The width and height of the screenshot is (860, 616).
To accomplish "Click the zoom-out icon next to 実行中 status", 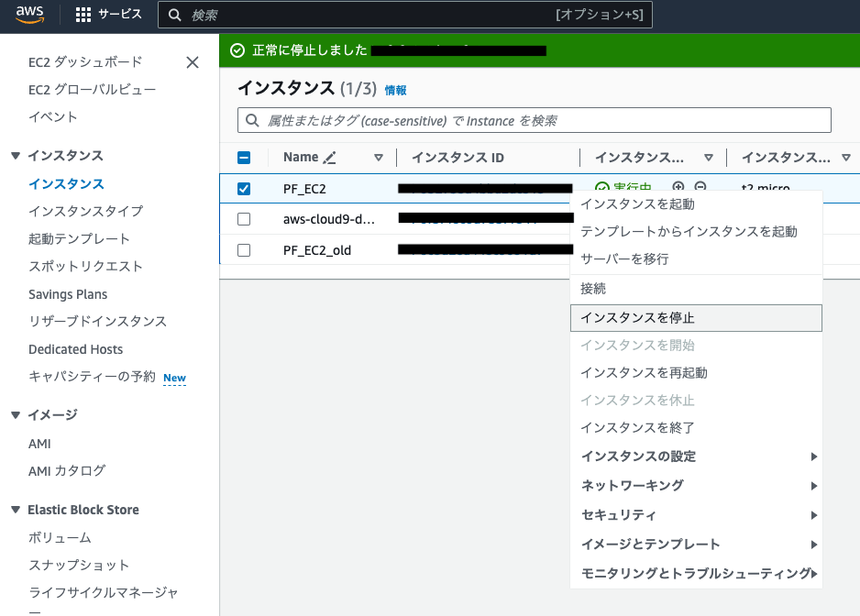I will (700, 186).
